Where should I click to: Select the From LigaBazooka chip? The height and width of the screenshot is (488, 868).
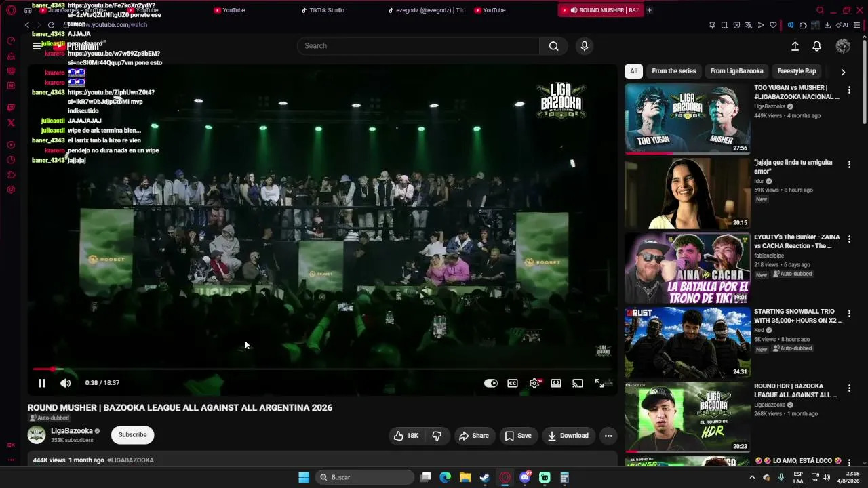click(736, 71)
